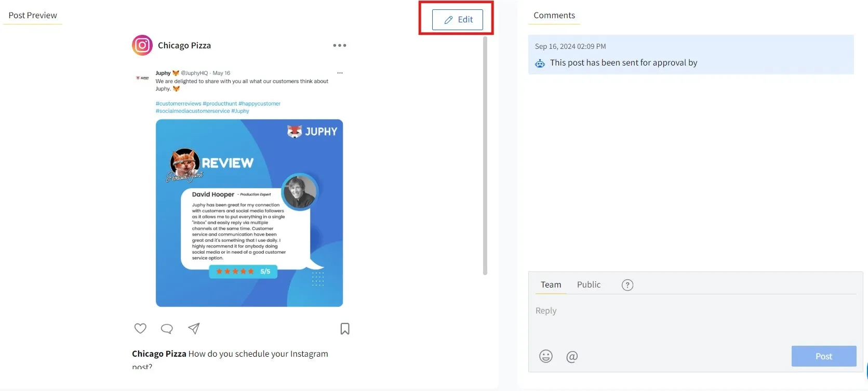Open the emoji picker in reply box
Viewport: 868px width, 391px height.
tap(546, 356)
